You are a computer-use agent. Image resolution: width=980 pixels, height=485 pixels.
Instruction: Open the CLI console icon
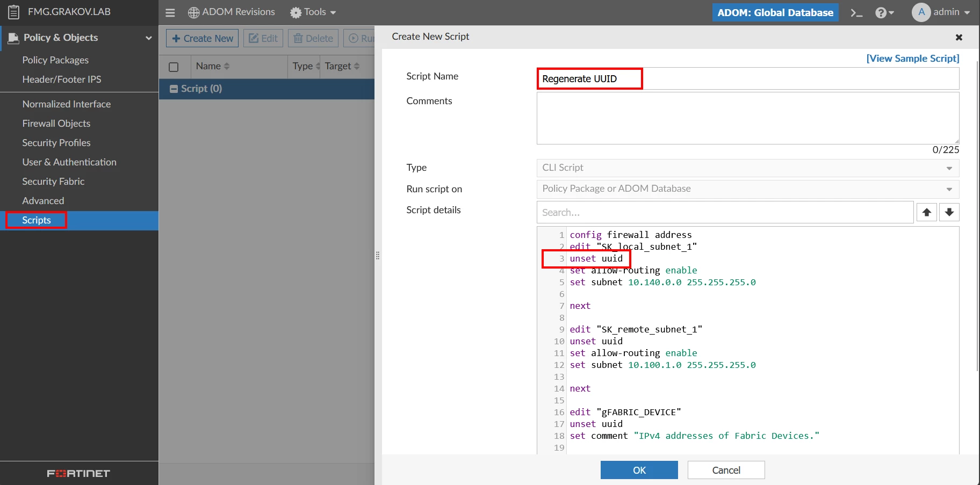[856, 12]
